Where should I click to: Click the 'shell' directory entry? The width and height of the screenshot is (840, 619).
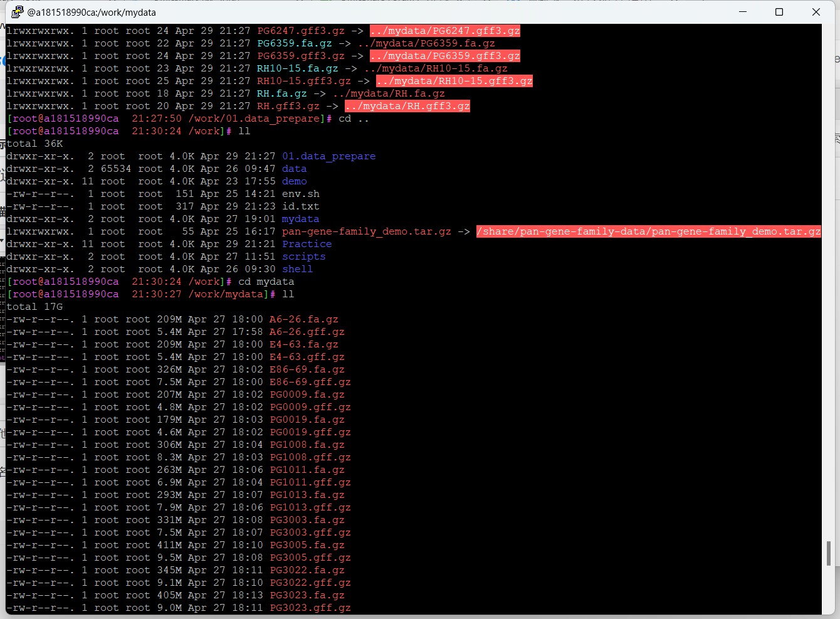(x=297, y=269)
